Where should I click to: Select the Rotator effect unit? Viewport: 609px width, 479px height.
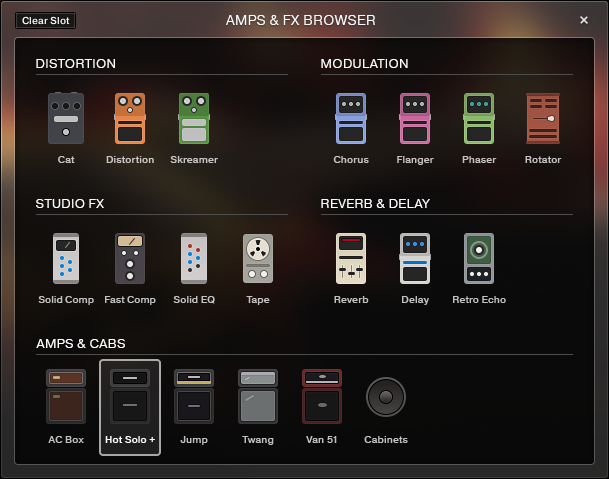coord(543,120)
